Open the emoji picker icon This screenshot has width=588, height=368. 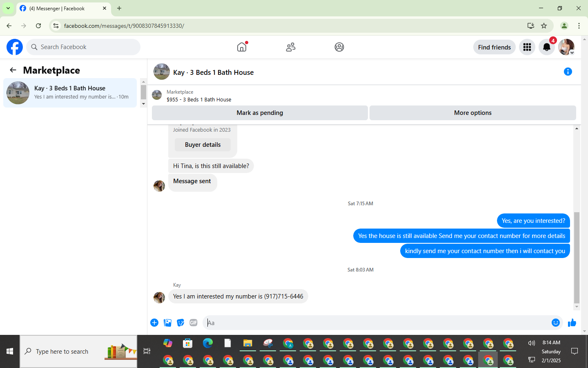(556, 323)
